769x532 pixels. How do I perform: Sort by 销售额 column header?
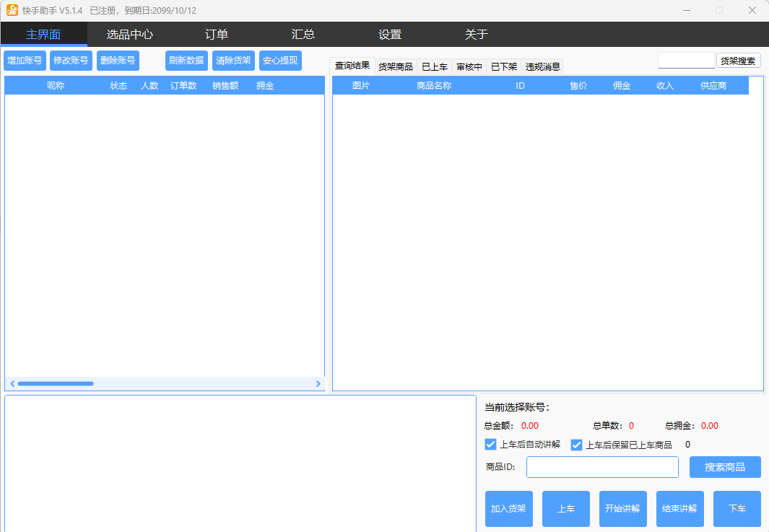pos(225,86)
